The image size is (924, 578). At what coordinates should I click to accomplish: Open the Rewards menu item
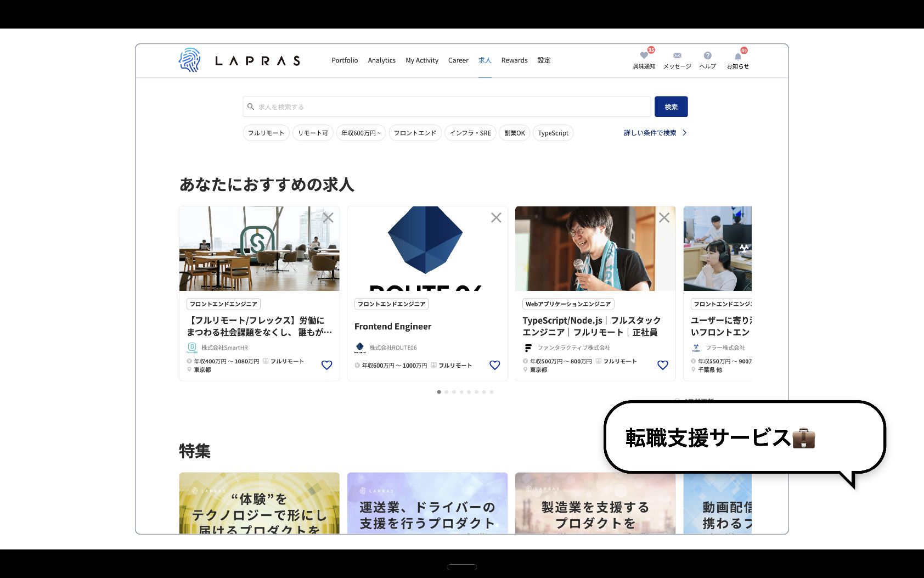point(514,60)
